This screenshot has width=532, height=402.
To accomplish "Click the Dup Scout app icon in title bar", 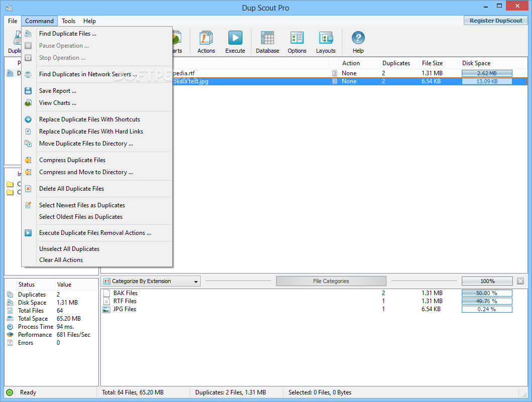I will point(9,8).
